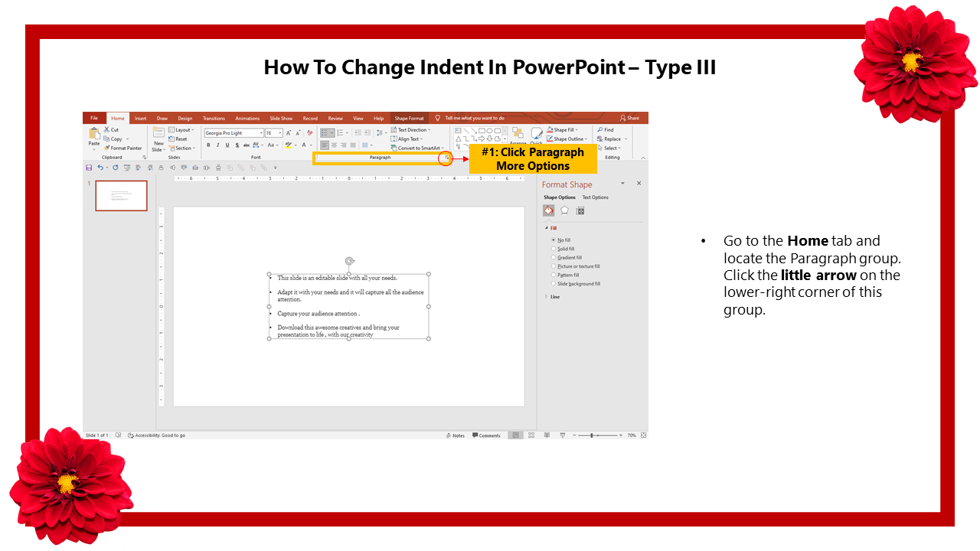Screen dimensions: 980x551
Task: Expand the Line section in Format Shape
Action: coord(554,297)
